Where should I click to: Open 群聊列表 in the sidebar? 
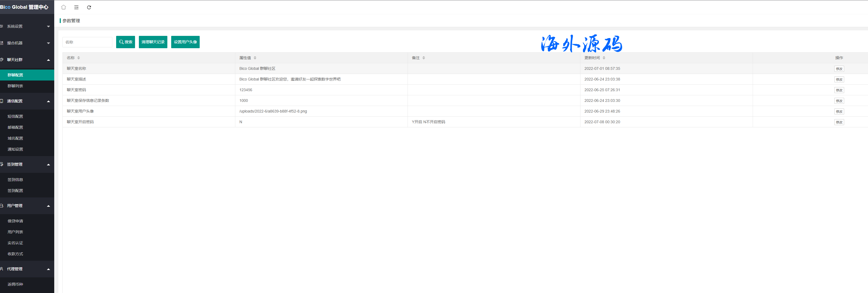pos(16,86)
